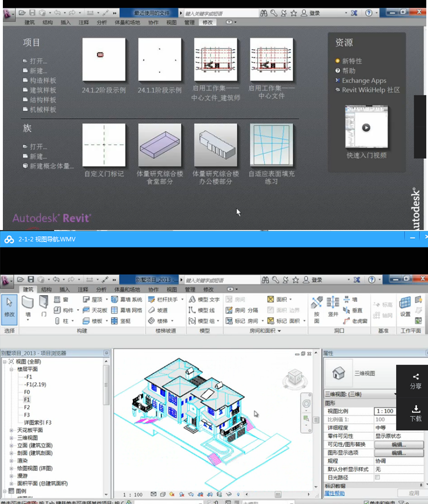Screen dimensions: 428x504
Task: Open the 三维视图: {三维} type selector dropdown
Action: (360, 394)
